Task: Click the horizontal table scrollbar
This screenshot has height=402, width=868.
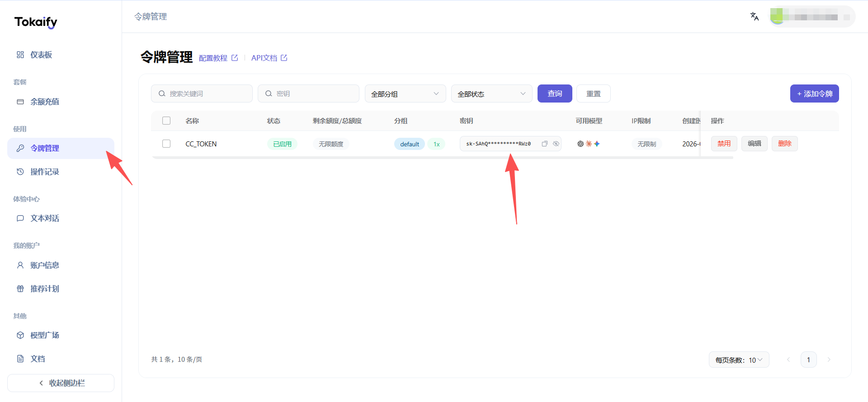Action: (x=443, y=158)
